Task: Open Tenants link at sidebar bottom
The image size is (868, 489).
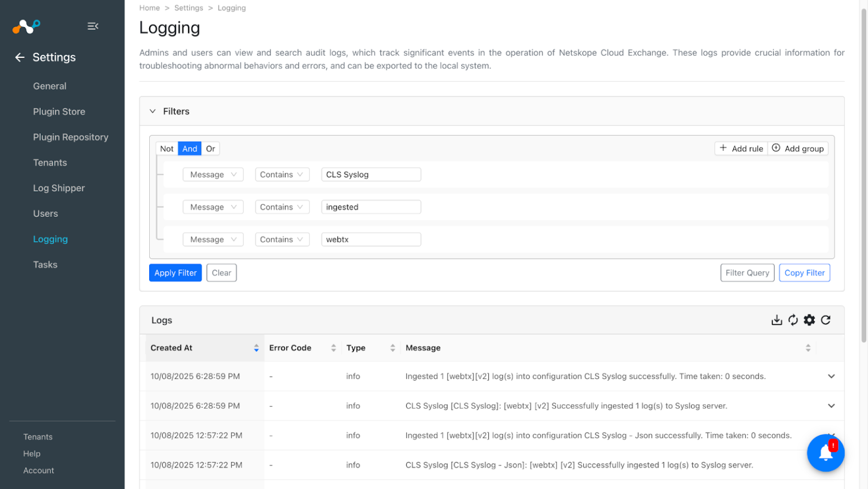Action: point(38,437)
